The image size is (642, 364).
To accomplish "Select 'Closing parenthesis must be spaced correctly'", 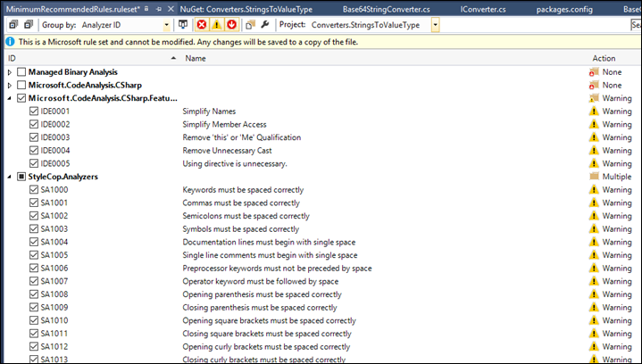I will click(x=260, y=308).
